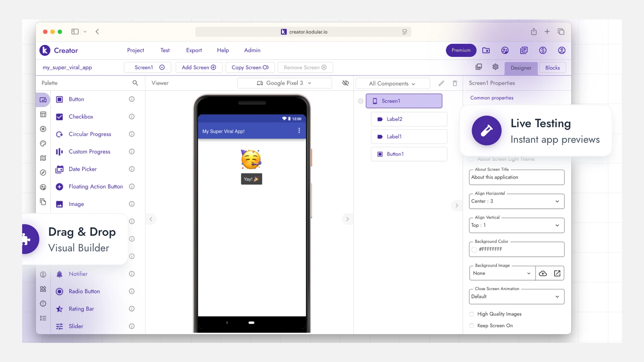Click the delete component trash icon
Viewport: 644px width, 362px height.
(x=455, y=83)
